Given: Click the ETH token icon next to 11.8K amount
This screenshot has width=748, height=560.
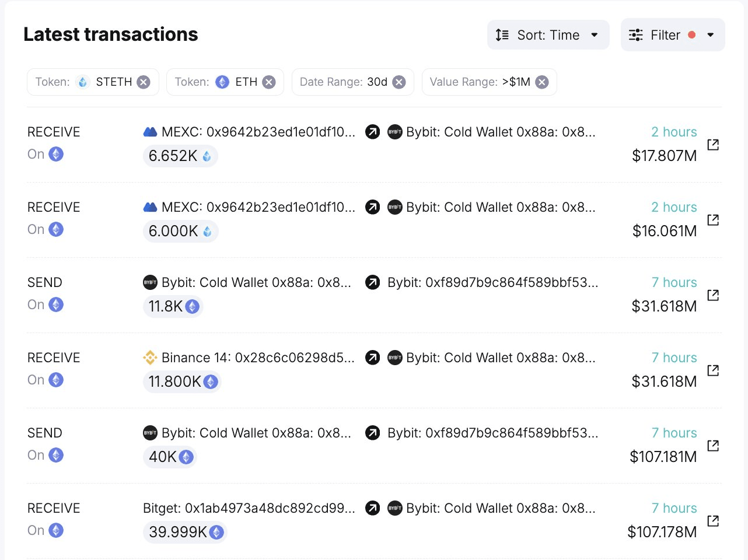Looking at the screenshot, I should click(192, 307).
